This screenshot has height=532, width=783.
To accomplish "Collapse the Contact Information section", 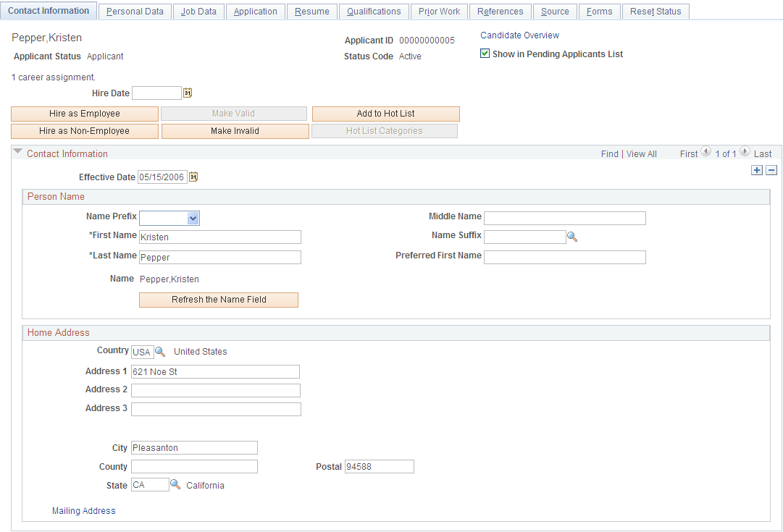I will point(18,151).
